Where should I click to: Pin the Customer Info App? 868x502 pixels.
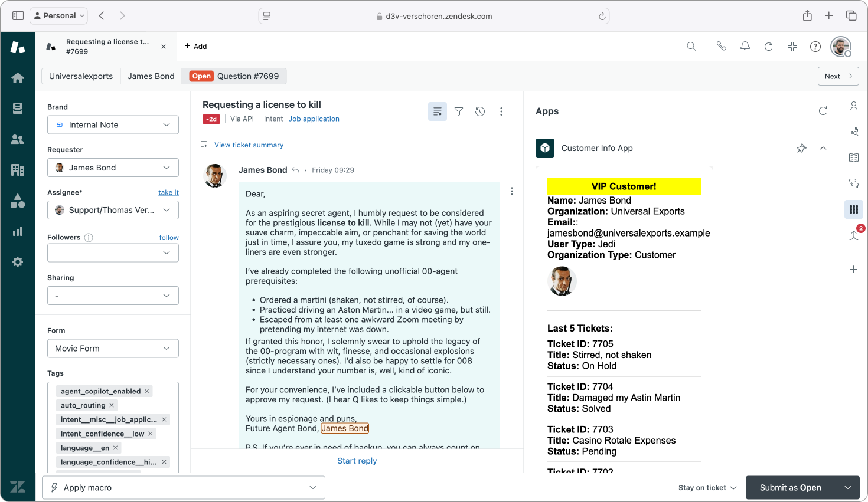(801, 149)
